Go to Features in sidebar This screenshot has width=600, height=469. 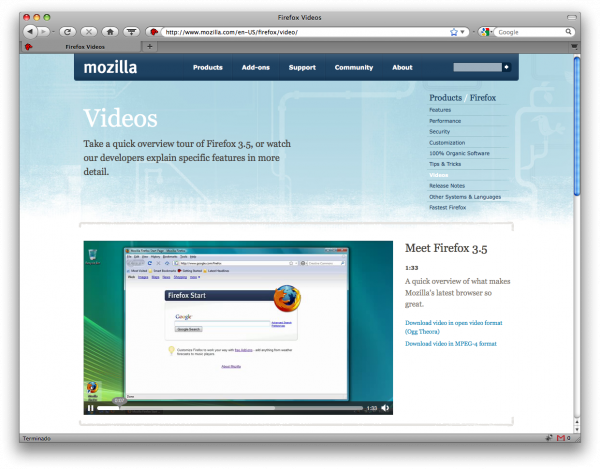(440, 110)
